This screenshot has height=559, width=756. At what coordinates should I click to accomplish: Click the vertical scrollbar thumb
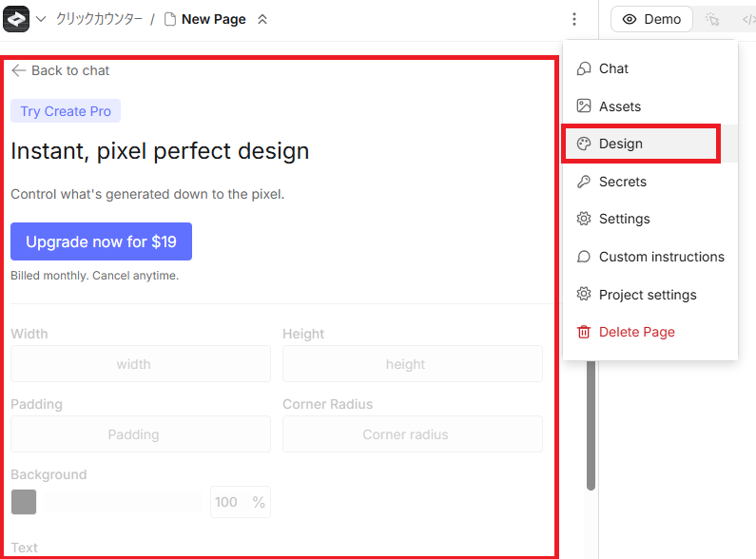point(591,426)
